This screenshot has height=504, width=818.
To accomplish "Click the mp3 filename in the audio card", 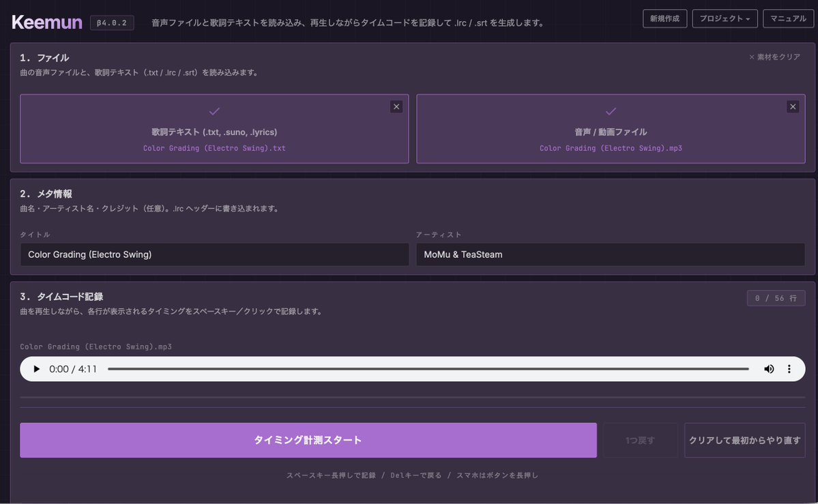I will pyautogui.click(x=611, y=148).
